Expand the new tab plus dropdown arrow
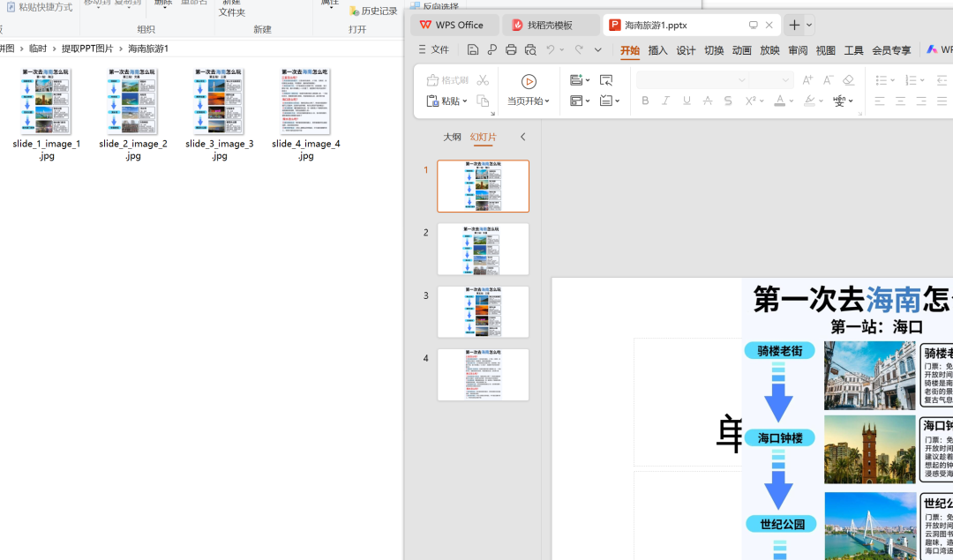This screenshot has width=953, height=560. pos(809,25)
